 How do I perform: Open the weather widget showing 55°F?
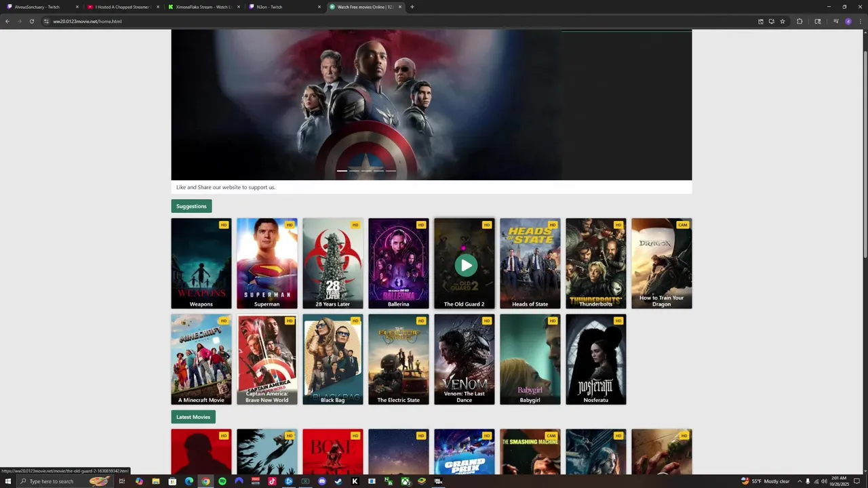click(766, 481)
